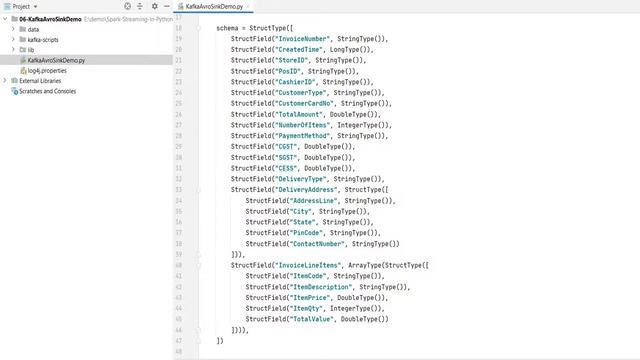Select log4j.properties file
Screen dimensions: 640x360
(87, 71)
